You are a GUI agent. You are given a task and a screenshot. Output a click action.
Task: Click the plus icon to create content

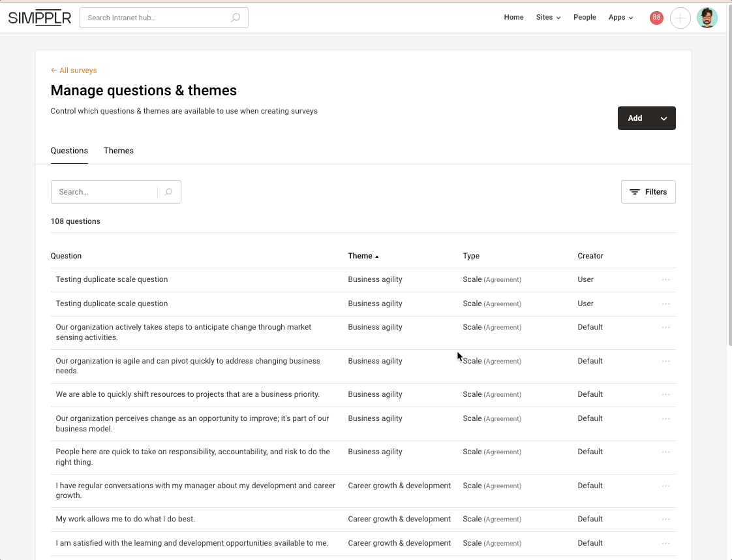[x=680, y=18]
